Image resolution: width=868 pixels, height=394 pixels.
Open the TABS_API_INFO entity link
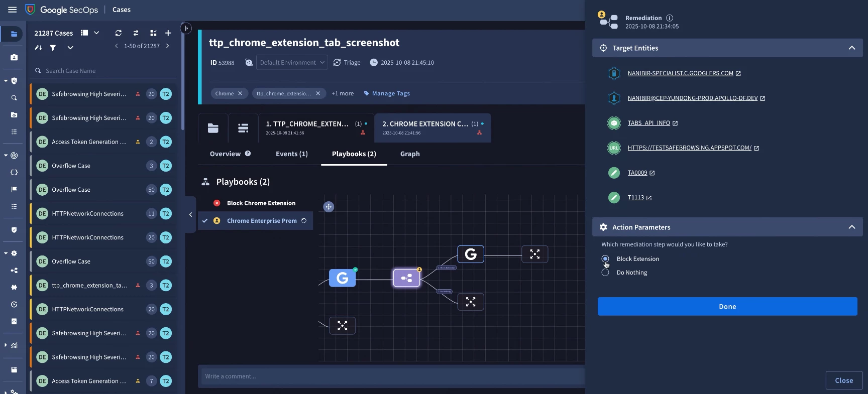click(648, 123)
